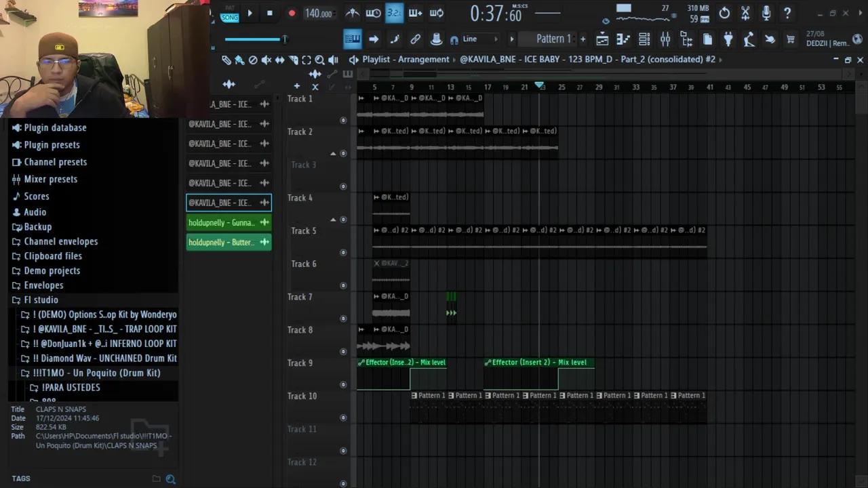
Task: Mute Track 5 with its round button
Action: click(x=343, y=253)
